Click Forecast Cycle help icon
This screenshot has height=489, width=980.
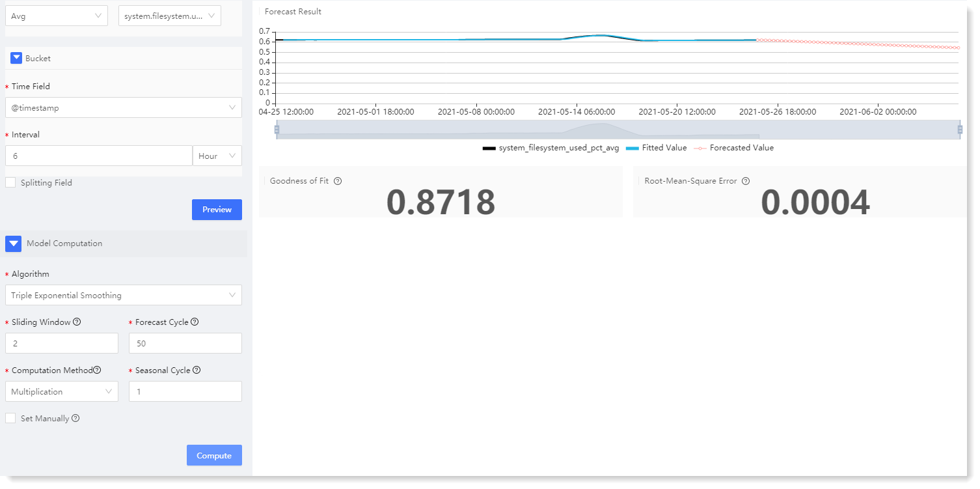pos(195,322)
